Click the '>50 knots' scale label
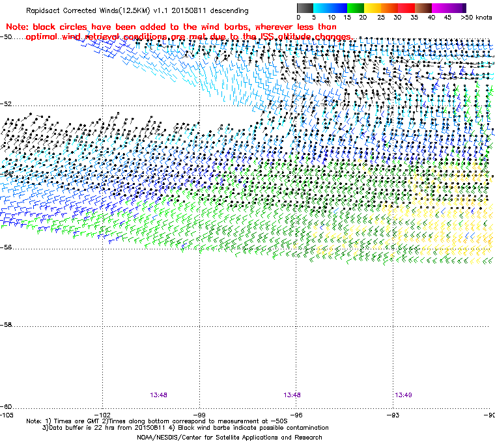This screenshot has width=495, height=448. pos(476,18)
